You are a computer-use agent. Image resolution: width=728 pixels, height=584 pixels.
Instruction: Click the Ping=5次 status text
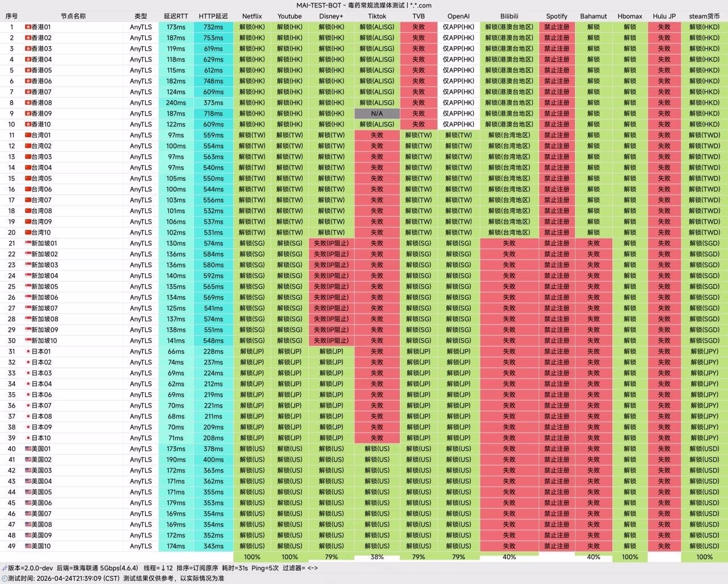pos(266,567)
